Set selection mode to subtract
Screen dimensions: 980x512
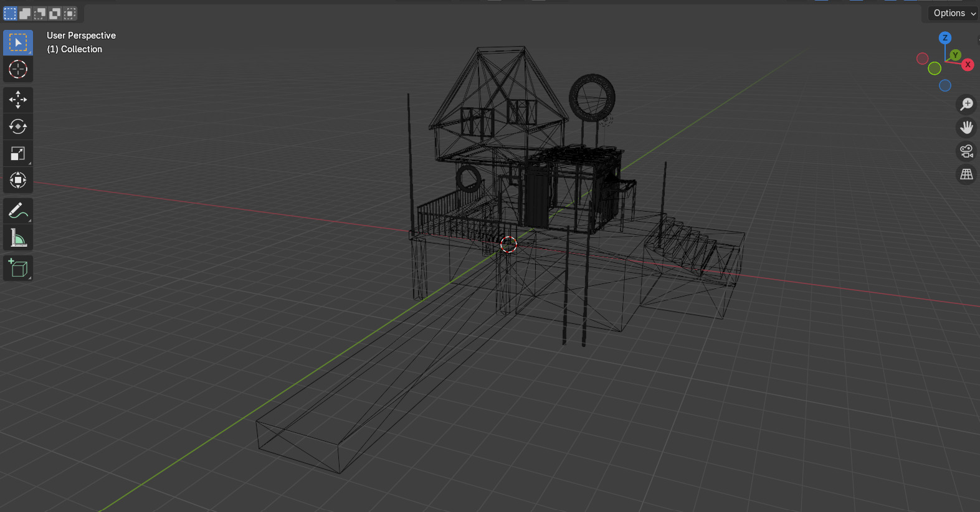[40, 13]
